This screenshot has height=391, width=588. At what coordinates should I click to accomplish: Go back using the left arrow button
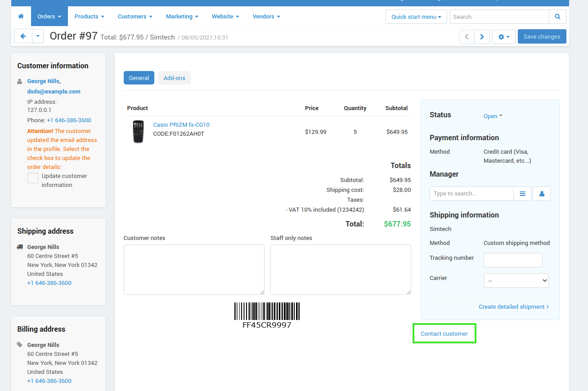23,36
